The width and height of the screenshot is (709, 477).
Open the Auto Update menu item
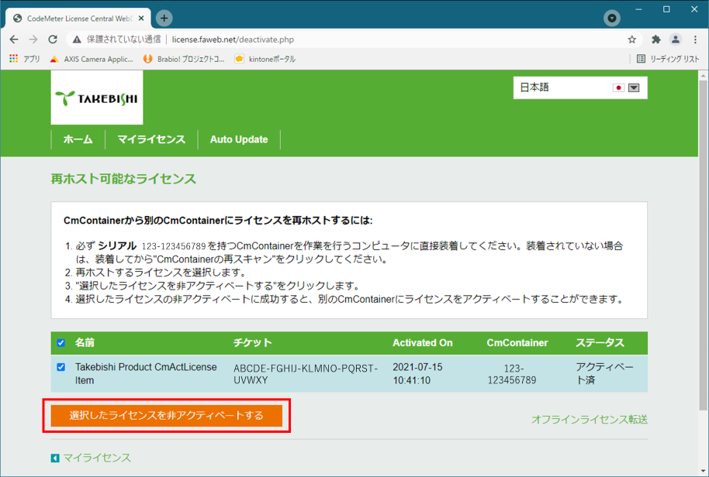238,140
